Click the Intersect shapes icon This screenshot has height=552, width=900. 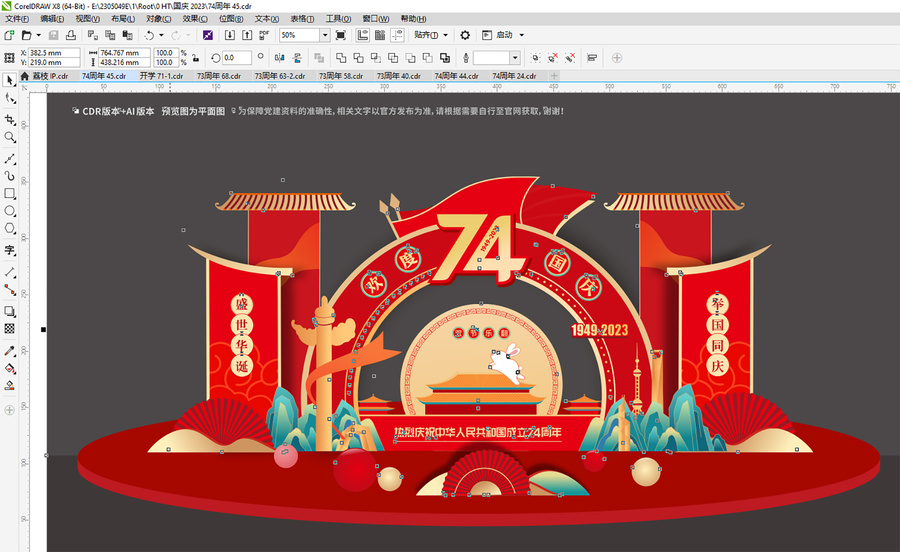tap(375, 57)
